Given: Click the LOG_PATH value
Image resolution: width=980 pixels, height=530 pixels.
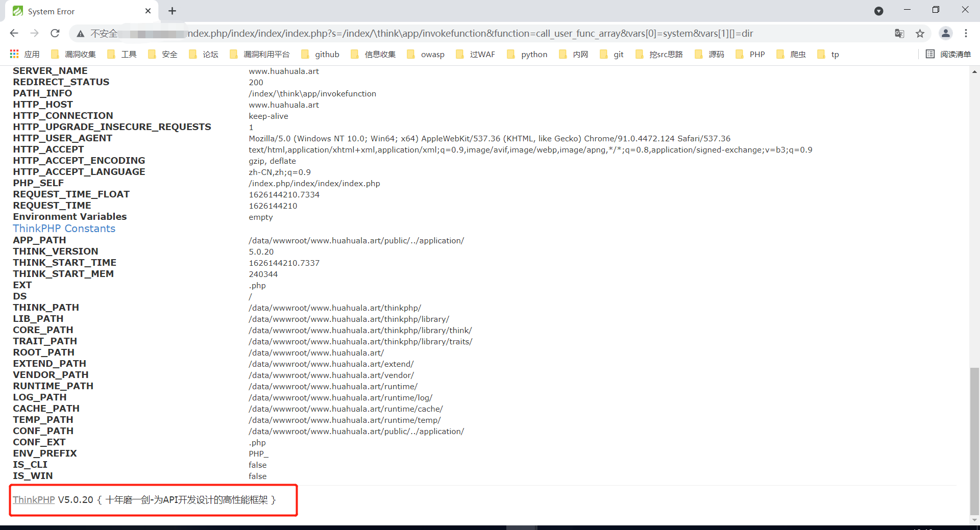Looking at the screenshot, I should (340, 398).
